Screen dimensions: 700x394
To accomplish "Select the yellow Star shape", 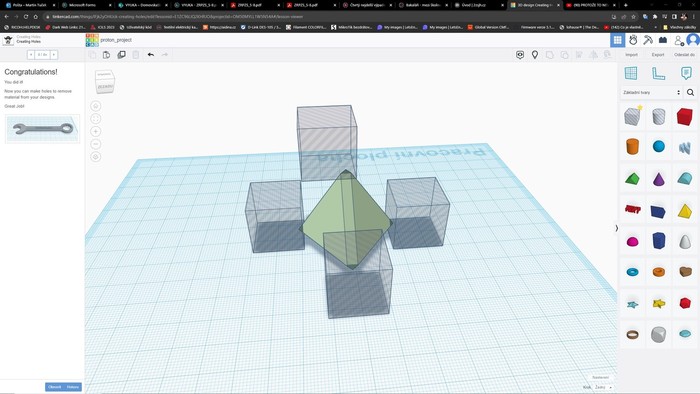I will coord(658,303).
